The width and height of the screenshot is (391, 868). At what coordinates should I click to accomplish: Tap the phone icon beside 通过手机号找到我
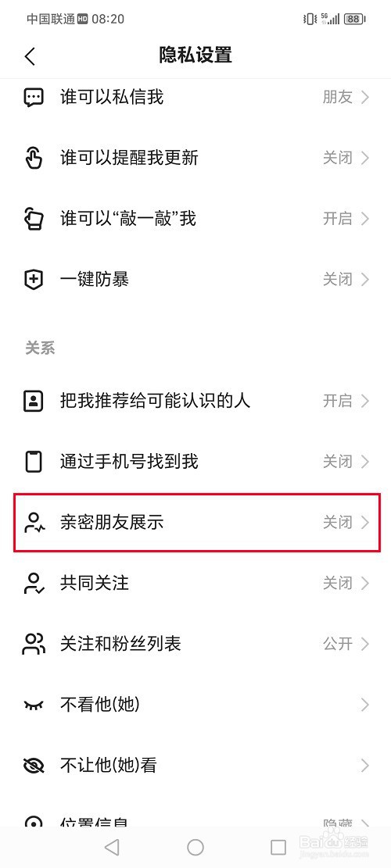click(34, 462)
